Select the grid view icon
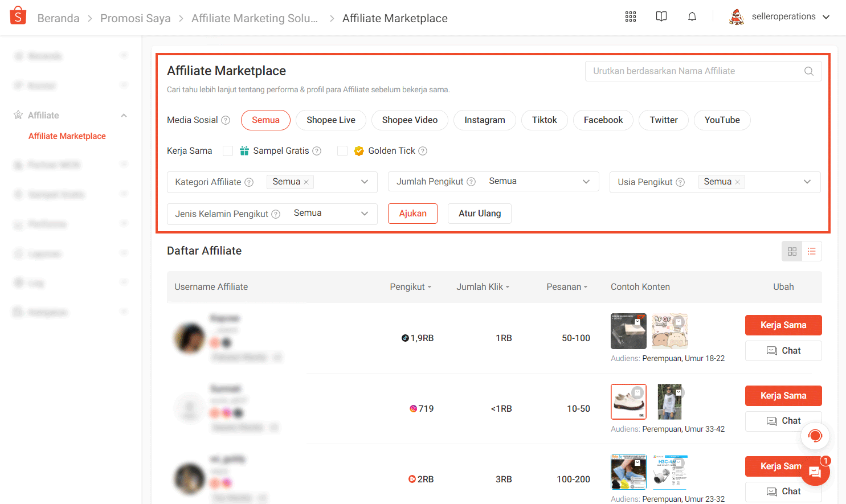The image size is (846, 504). (x=792, y=251)
